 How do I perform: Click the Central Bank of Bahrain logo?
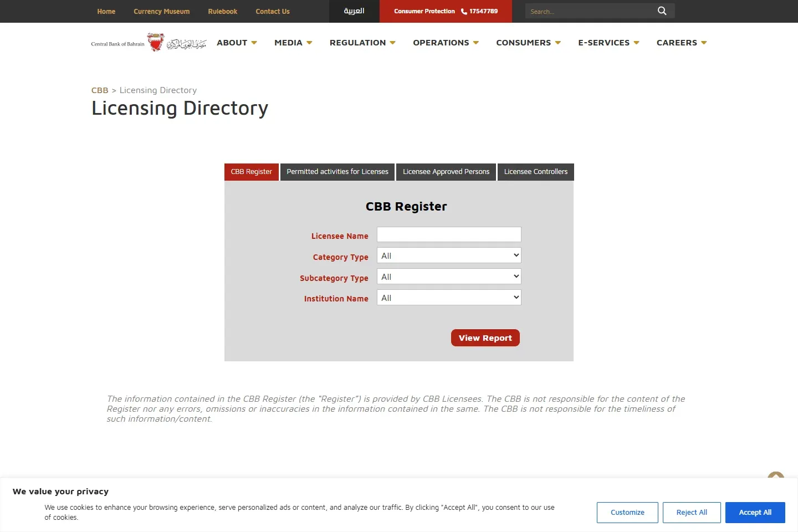tap(149, 43)
